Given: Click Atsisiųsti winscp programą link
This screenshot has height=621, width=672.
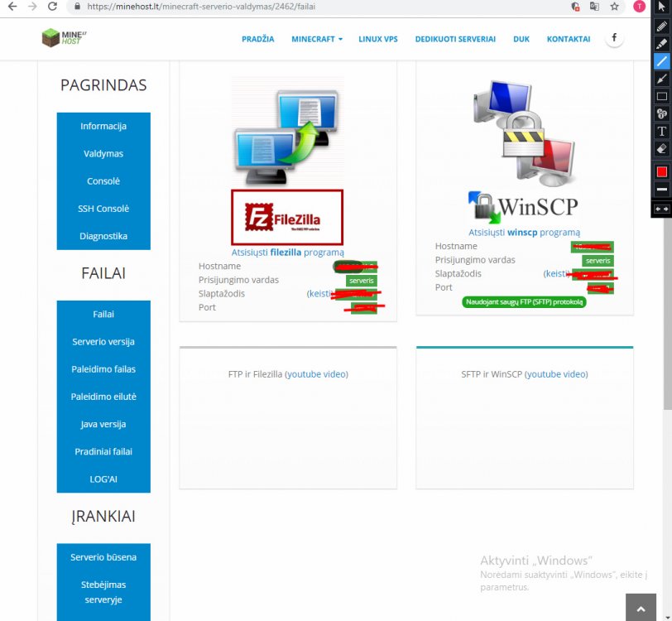Looking at the screenshot, I should click(x=524, y=232).
